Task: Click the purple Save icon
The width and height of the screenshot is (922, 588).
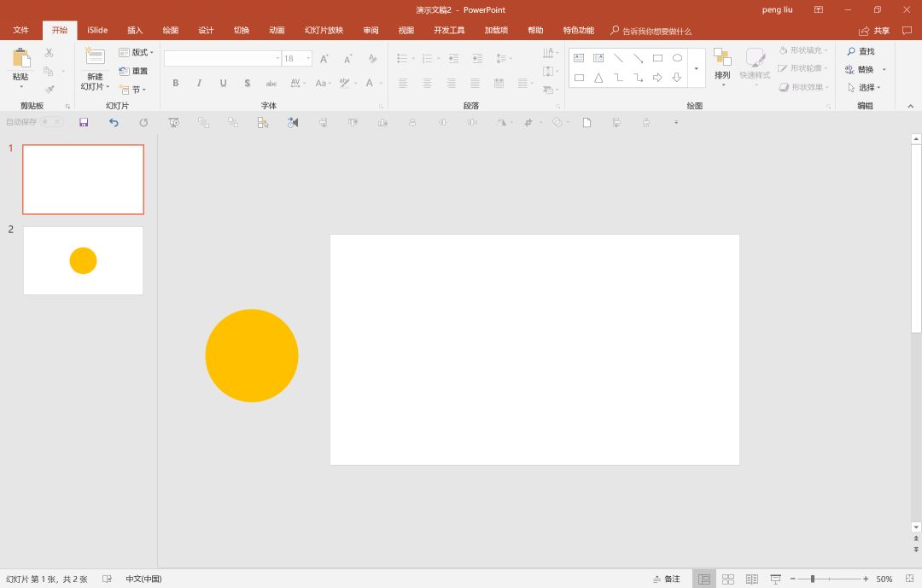Action: (x=84, y=122)
